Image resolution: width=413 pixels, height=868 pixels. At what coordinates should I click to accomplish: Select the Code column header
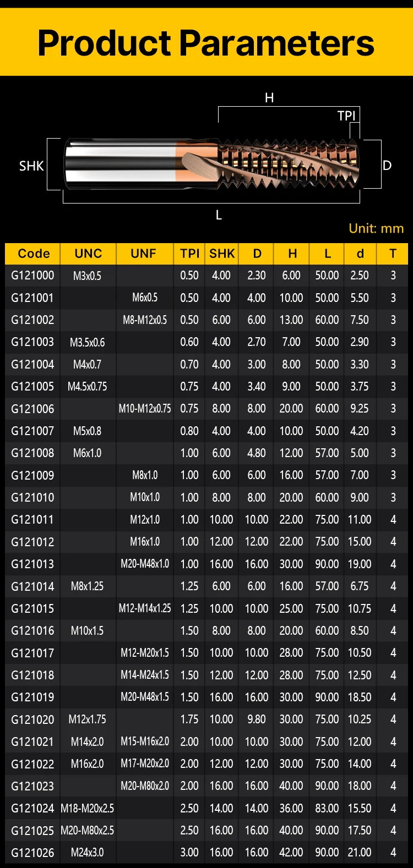pos(33,254)
